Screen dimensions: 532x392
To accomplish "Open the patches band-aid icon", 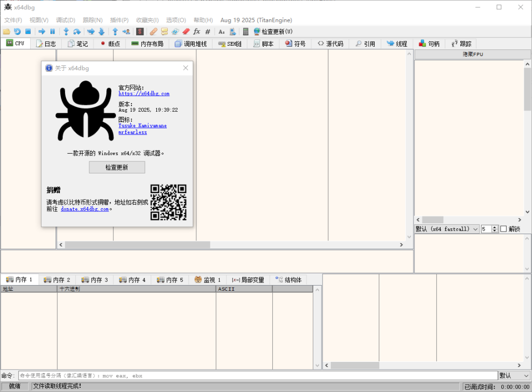I will pyautogui.click(x=153, y=32).
